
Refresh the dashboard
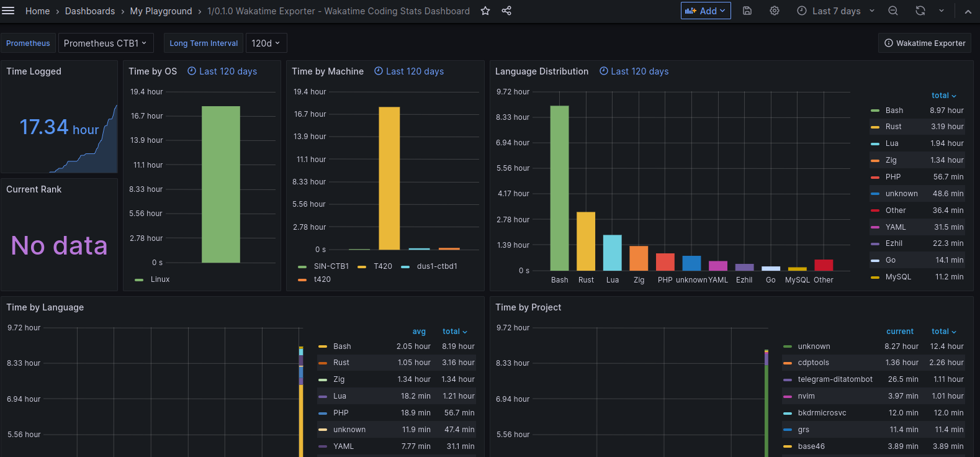[x=920, y=11]
